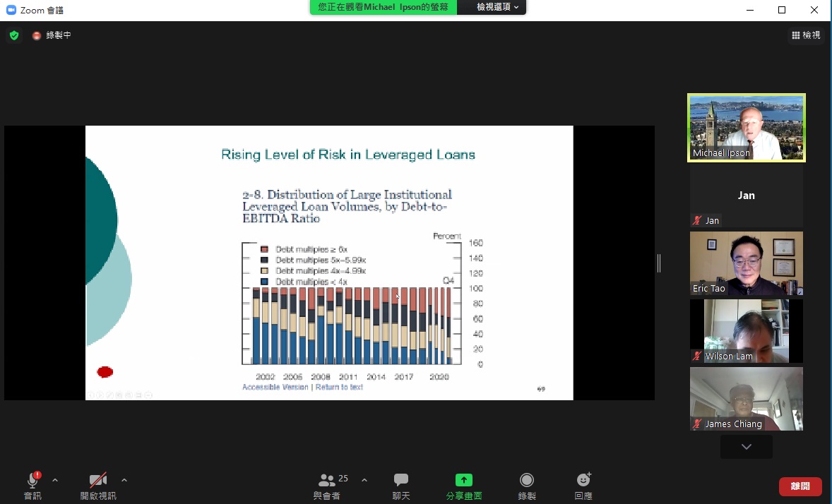
Task: Click the green encryption shield icon
Action: coord(14,35)
